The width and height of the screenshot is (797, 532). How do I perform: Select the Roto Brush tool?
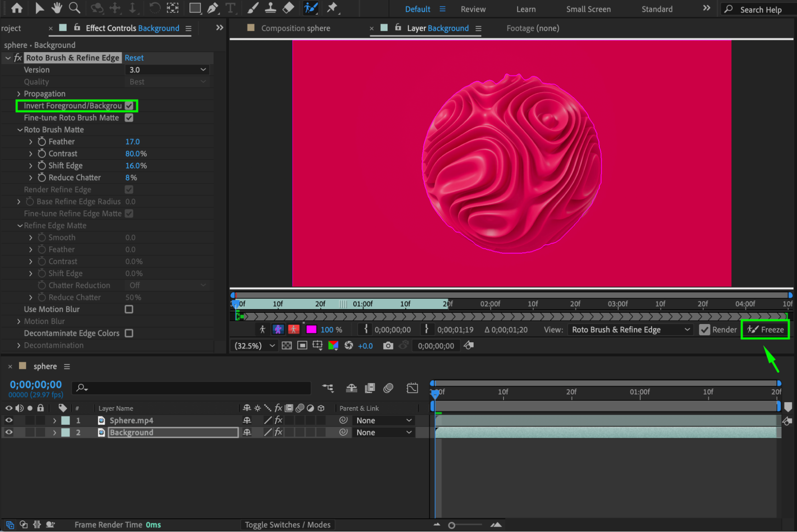click(x=311, y=8)
